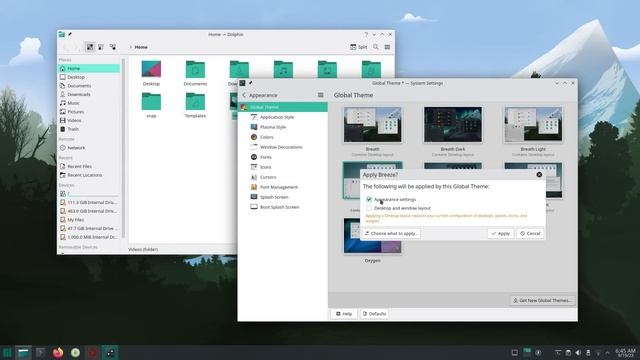
Task: Open Cursors settings page
Action: click(282, 177)
